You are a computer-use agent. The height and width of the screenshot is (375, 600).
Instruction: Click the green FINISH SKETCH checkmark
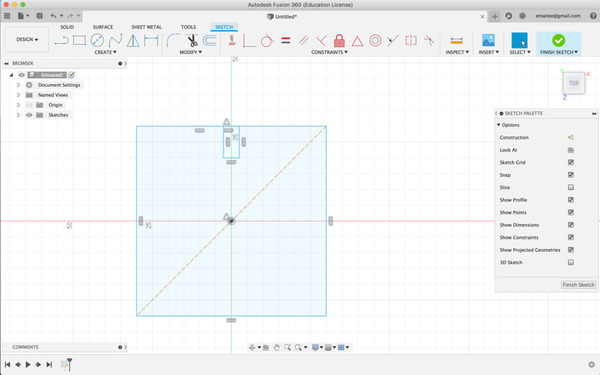pyautogui.click(x=558, y=40)
